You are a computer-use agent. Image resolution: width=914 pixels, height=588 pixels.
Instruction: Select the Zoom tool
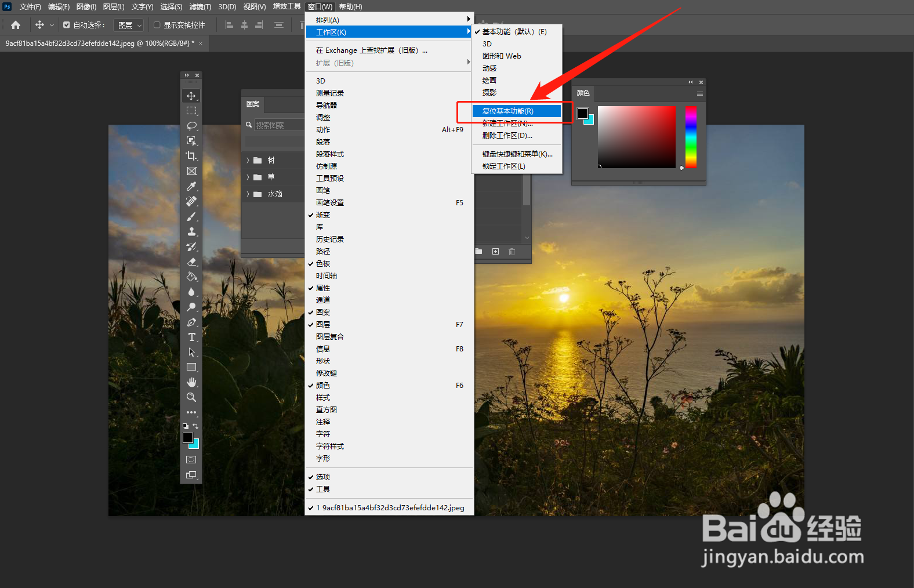click(191, 397)
